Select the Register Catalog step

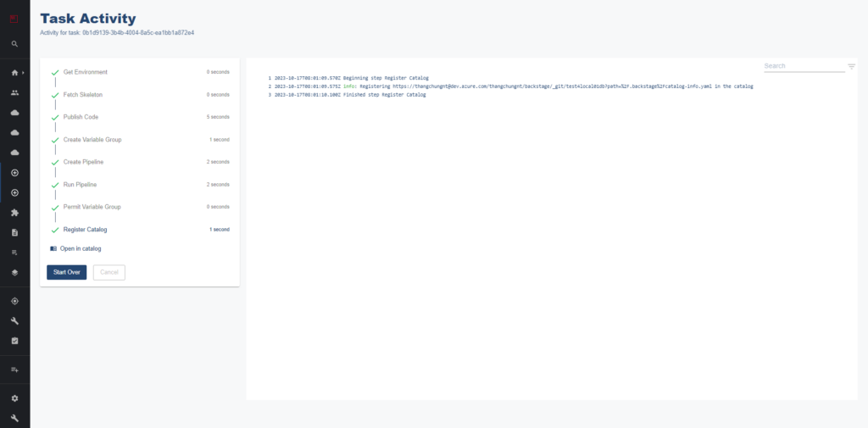(85, 230)
